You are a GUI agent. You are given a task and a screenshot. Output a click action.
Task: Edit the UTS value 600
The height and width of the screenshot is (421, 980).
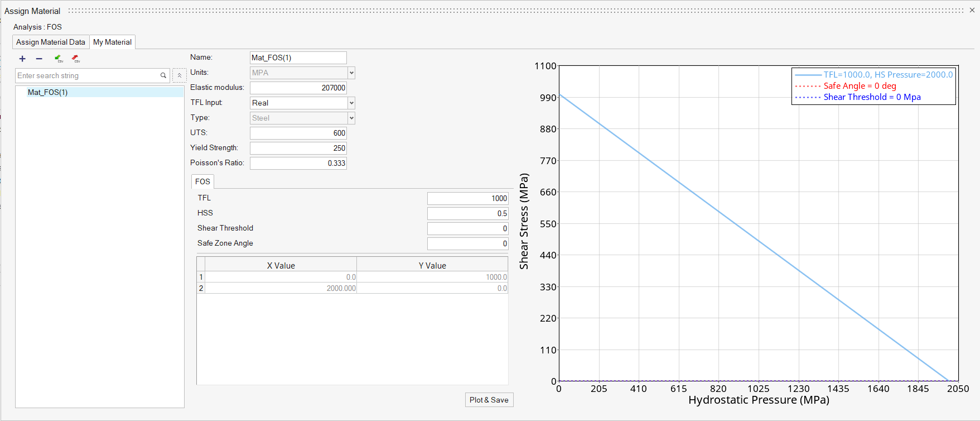298,133
